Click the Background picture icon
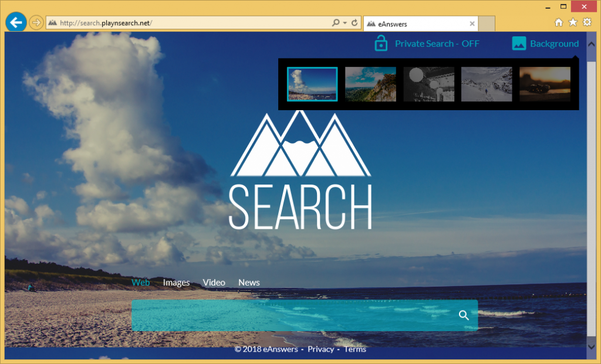The image size is (601, 364). [519, 43]
